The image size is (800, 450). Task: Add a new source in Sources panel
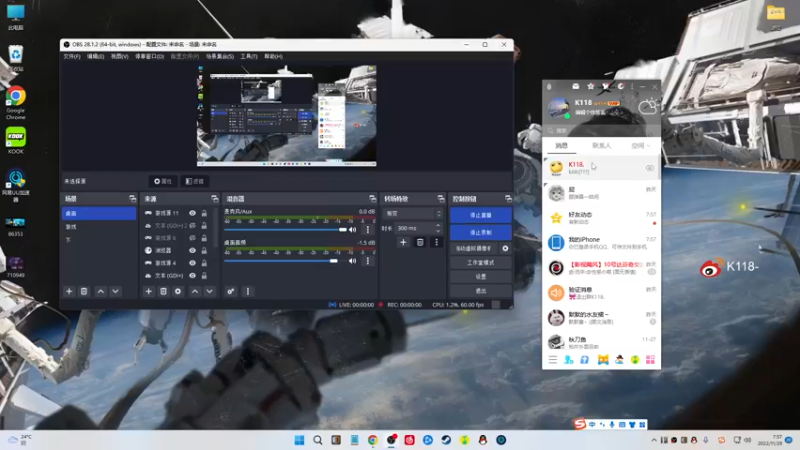point(148,291)
